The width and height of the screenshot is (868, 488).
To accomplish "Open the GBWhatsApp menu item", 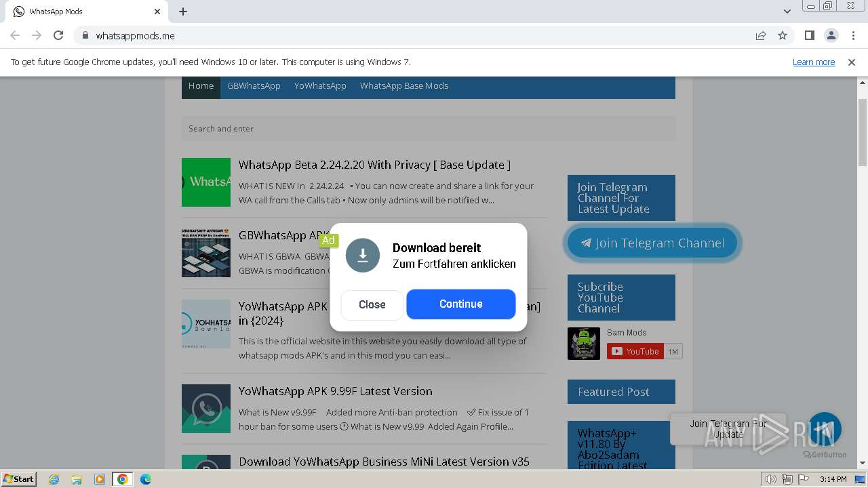I will click(x=254, y=86).
